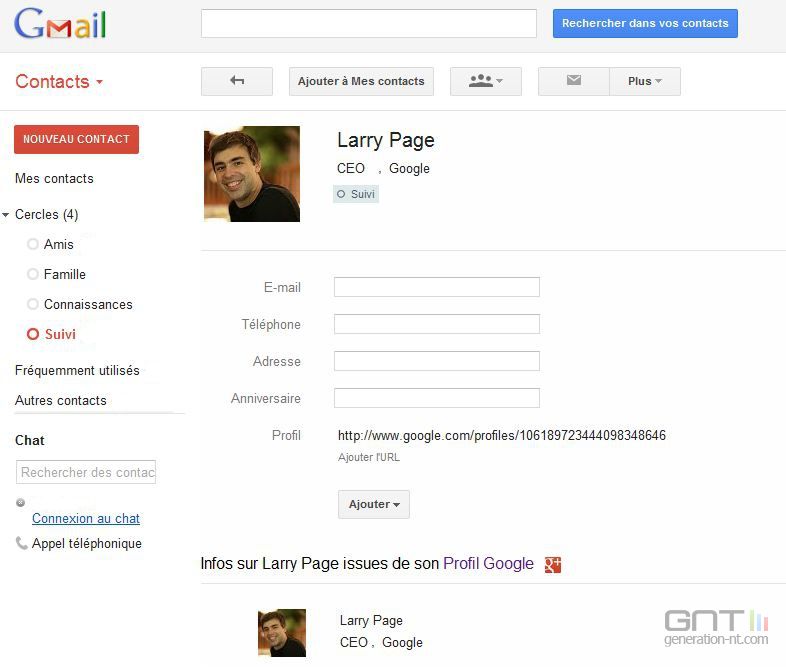The width and height of the screenshot is (786, 668).
Task: Click the Famille circle icon
Action: coord(33,274)
